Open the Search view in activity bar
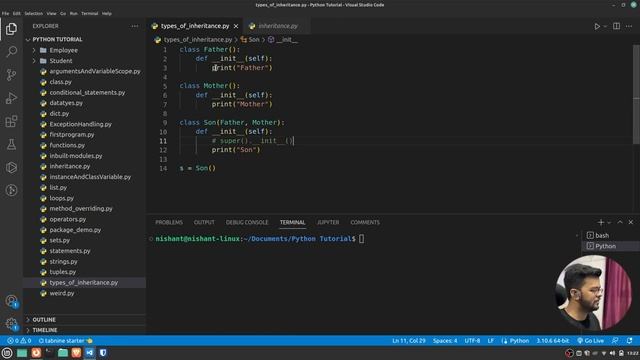Image resolution: width=640 pixels, height=360 pixels. click(x=11, y=52)
